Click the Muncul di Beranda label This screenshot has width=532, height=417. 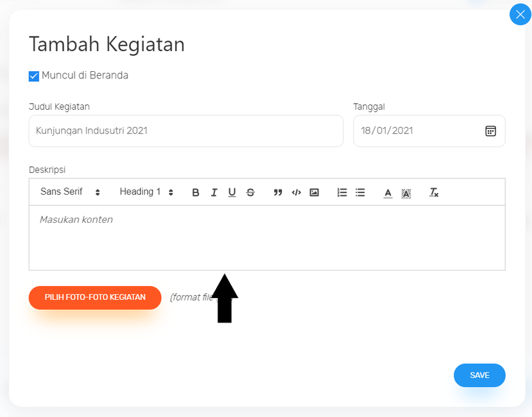(x=85, y=75)
